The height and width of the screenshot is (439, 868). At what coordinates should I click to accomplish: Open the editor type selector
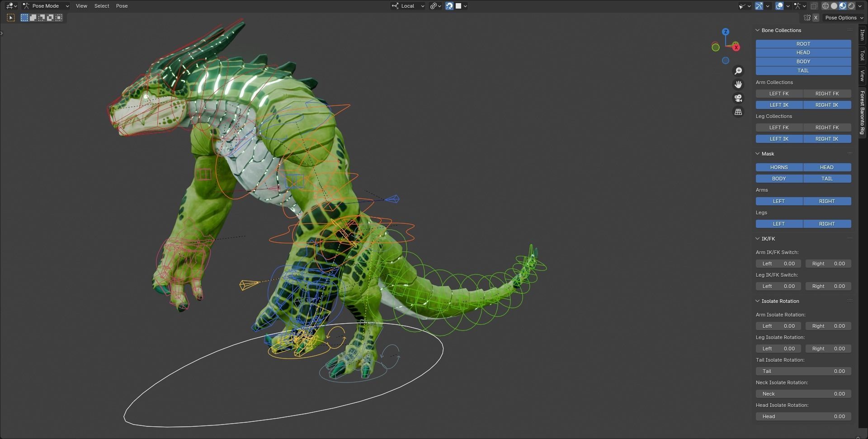pyautogui.click(x=11, y=6)
